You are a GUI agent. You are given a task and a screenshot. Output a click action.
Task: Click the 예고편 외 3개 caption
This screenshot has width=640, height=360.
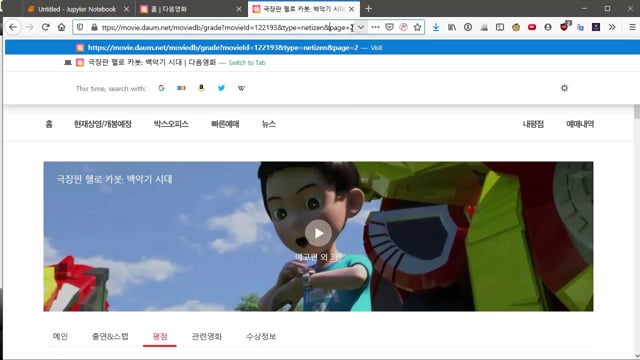(x=318, y=257)
